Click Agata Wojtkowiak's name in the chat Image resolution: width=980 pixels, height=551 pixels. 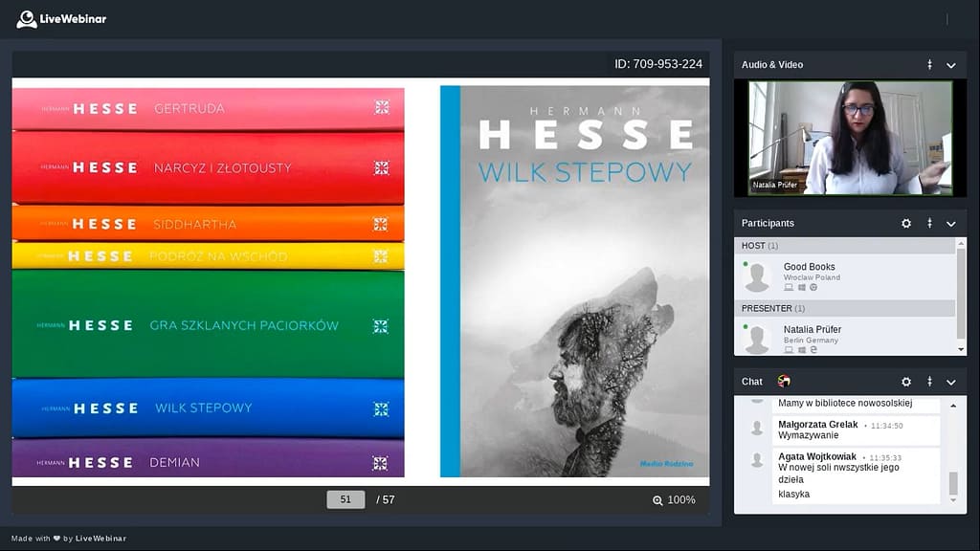[817, 456]
